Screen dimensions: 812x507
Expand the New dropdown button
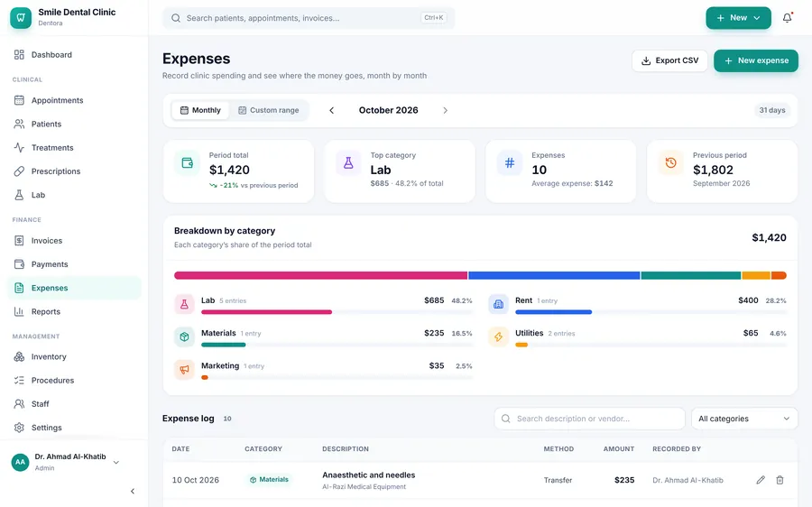(x=738, y=18)
